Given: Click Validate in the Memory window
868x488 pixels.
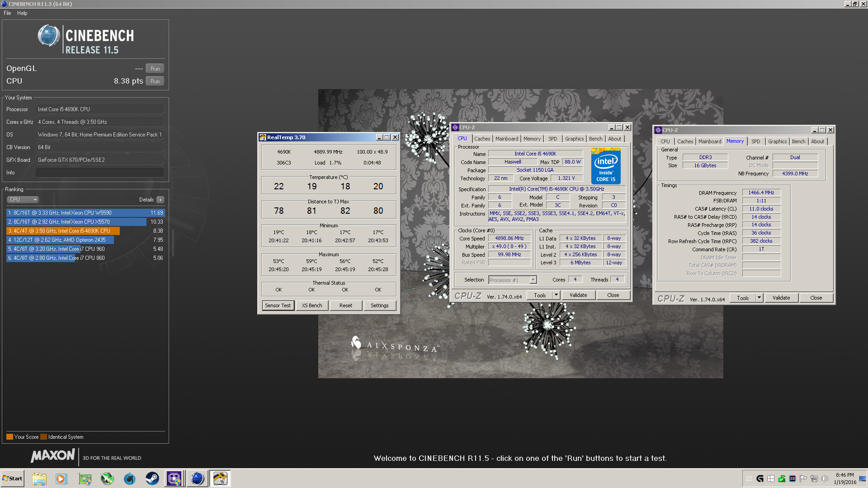Looking at the screenshot, I should pyautogui.click(x=781, y=298).
